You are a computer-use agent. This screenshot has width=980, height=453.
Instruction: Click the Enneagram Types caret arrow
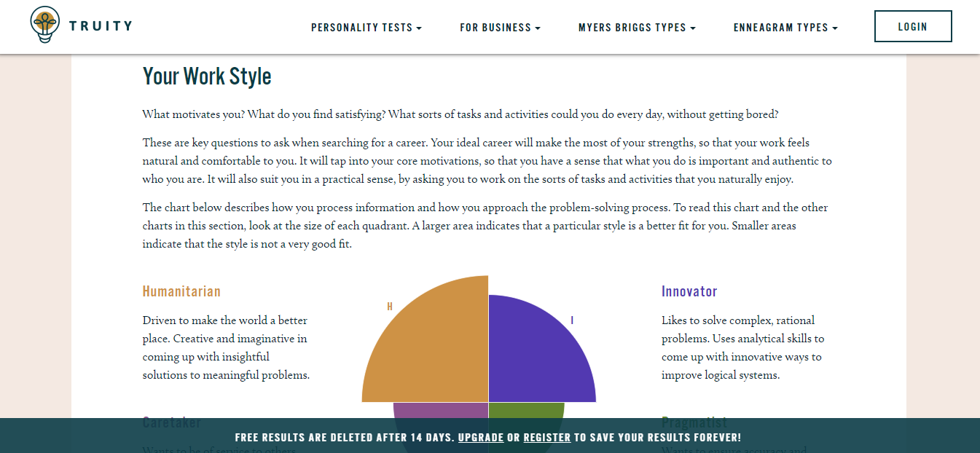click(835, 28)
